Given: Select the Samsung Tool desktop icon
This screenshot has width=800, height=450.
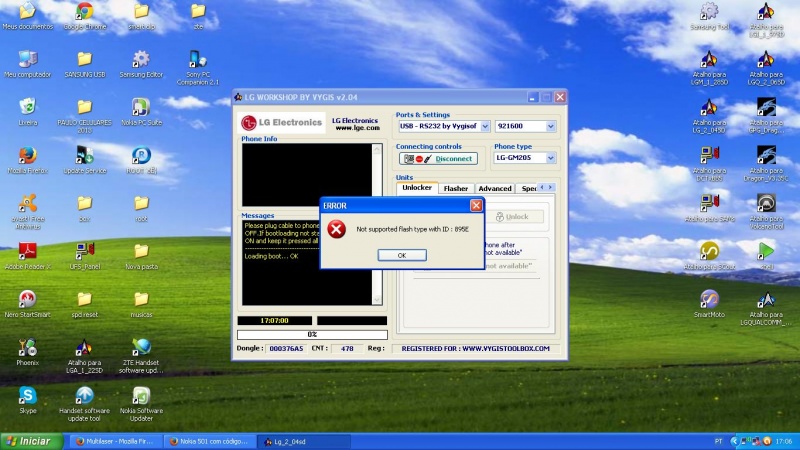Looking at the screenshot, I should pyautogui.click(x=710, y=17).
